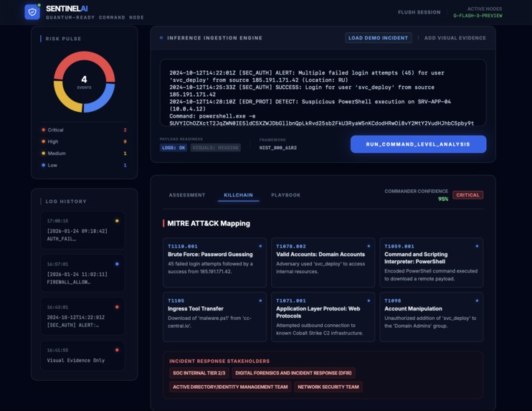Viewport: 532px width, 411px height.
Task: Open the AUTH_FAIL log history entry
Action: [x=82, y=230]
